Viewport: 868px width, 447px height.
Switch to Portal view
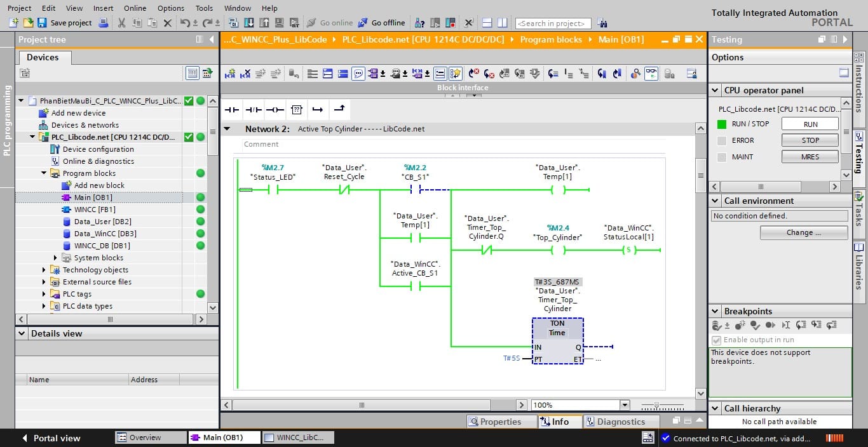point(51,438)
